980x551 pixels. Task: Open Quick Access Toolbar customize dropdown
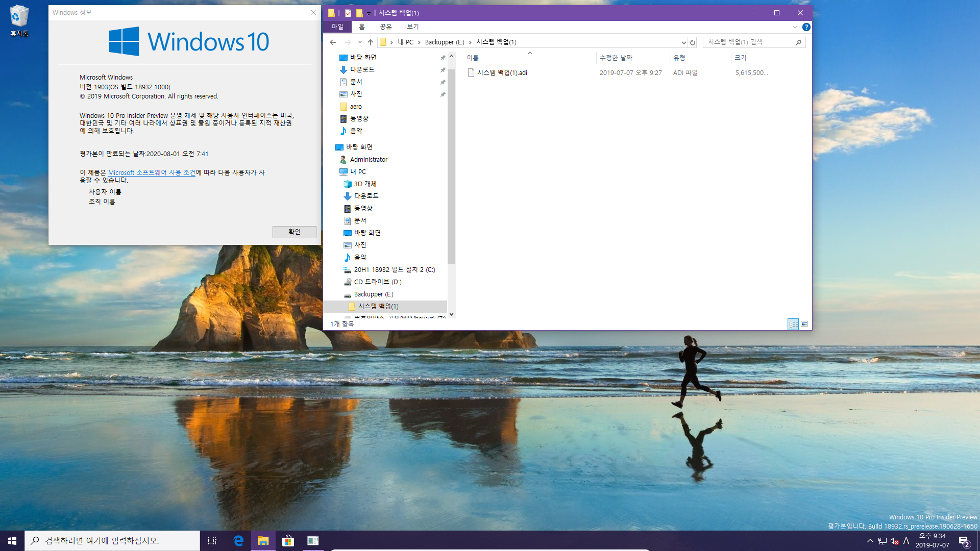coord(369,13)
